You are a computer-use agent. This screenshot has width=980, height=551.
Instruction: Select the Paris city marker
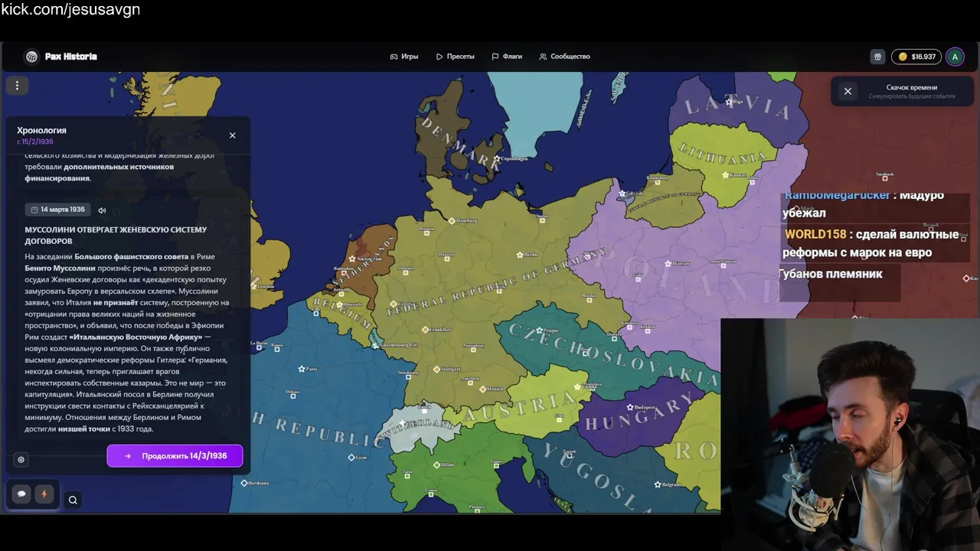click(x=300, y=369)
